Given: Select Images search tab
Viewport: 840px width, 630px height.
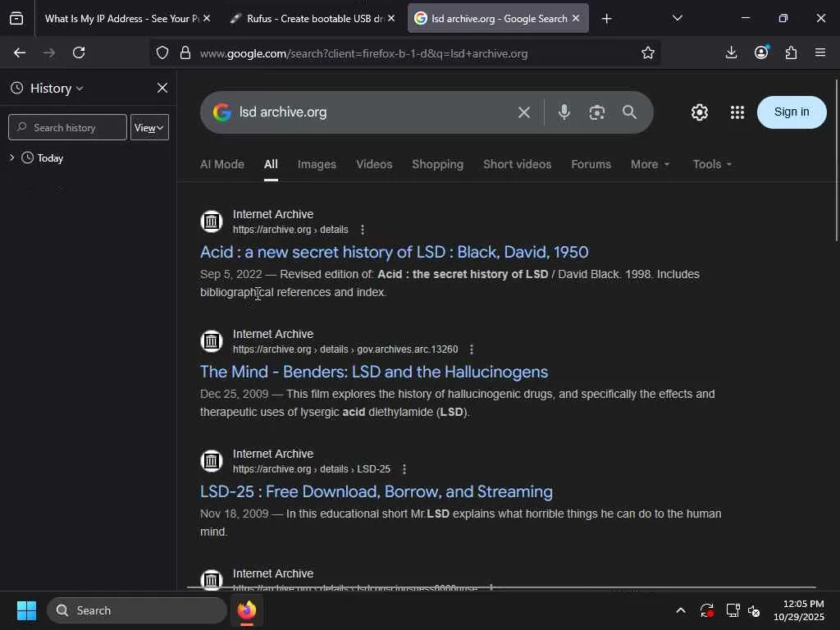Looking at the screenshot, I should click(317, 164).
